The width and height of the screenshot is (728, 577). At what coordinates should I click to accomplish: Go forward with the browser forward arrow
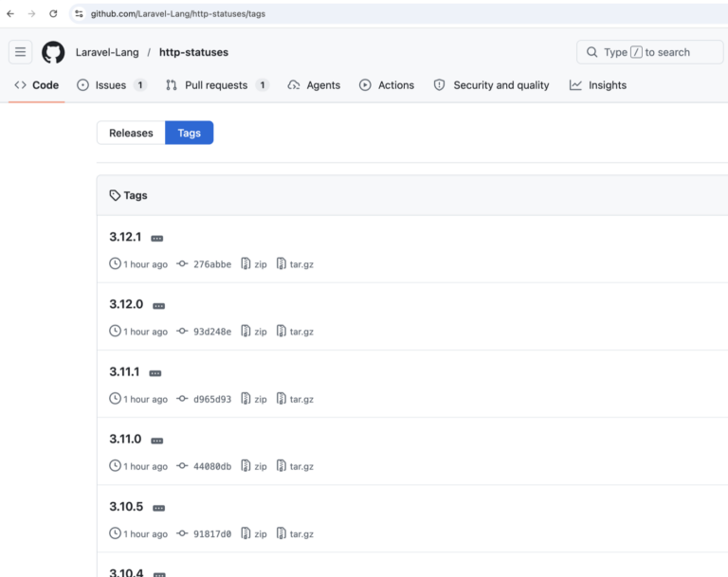click(x=31, y=14)
